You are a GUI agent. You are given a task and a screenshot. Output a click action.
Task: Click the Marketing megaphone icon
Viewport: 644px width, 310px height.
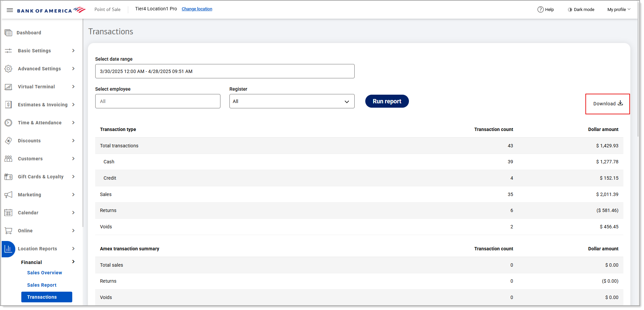tap(8, 195)
